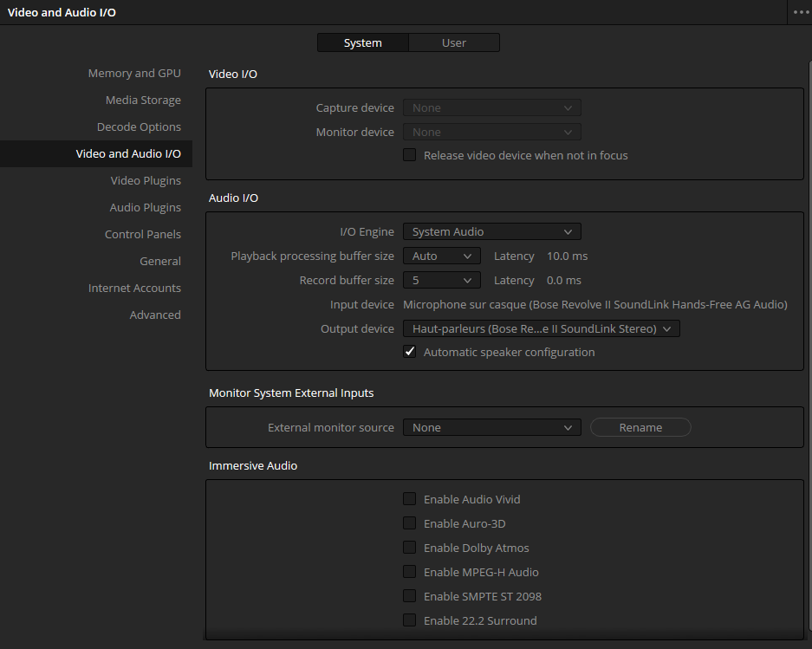The image size is (812, 649).
Task: Enable Release video device when not in focus
Action: [x=410, y=156]
